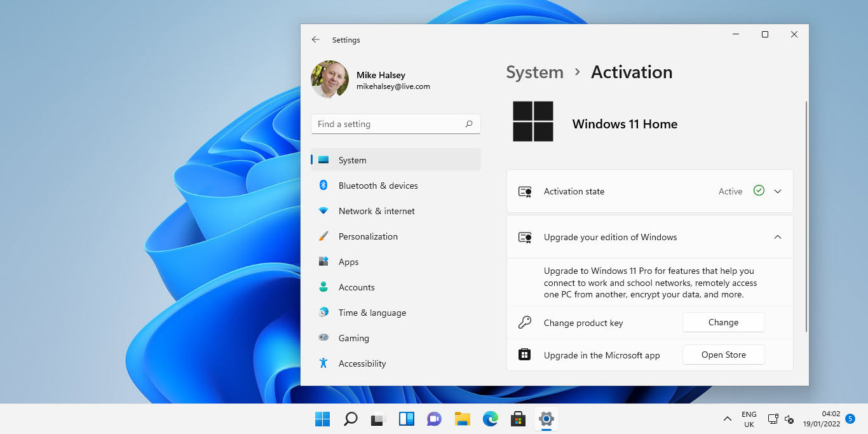
Task: Open Personalization settings
Action: [369, 236]
